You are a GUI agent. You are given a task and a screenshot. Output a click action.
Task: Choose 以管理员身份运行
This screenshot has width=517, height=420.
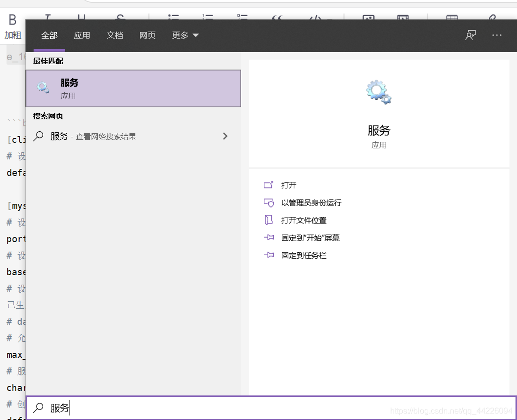click(x=311, y=203)
